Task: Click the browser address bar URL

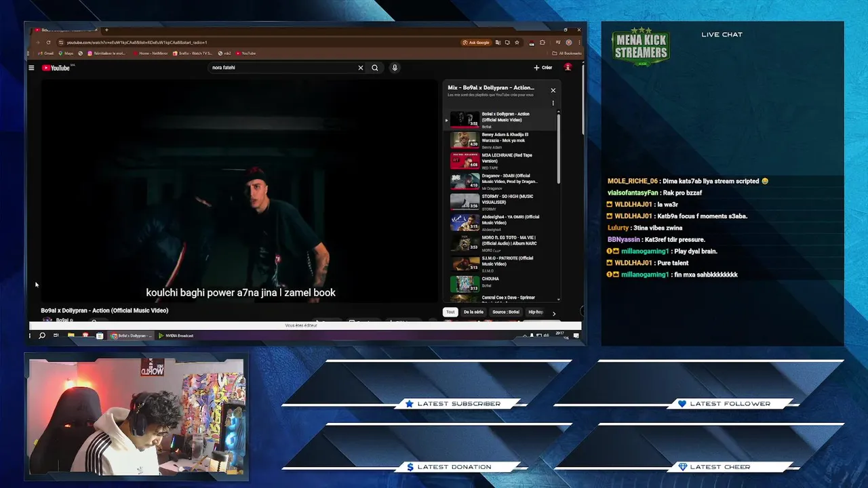Action: 137,42
